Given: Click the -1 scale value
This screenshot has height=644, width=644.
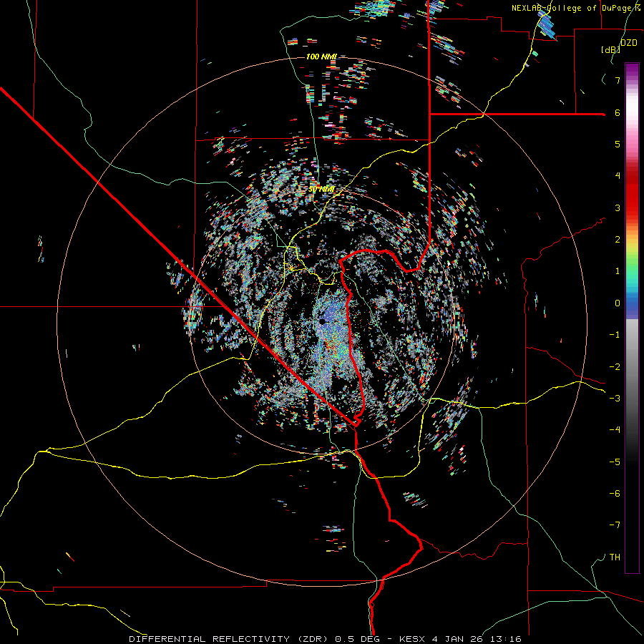Looking at the screenshot, I should tap(615, 335).
